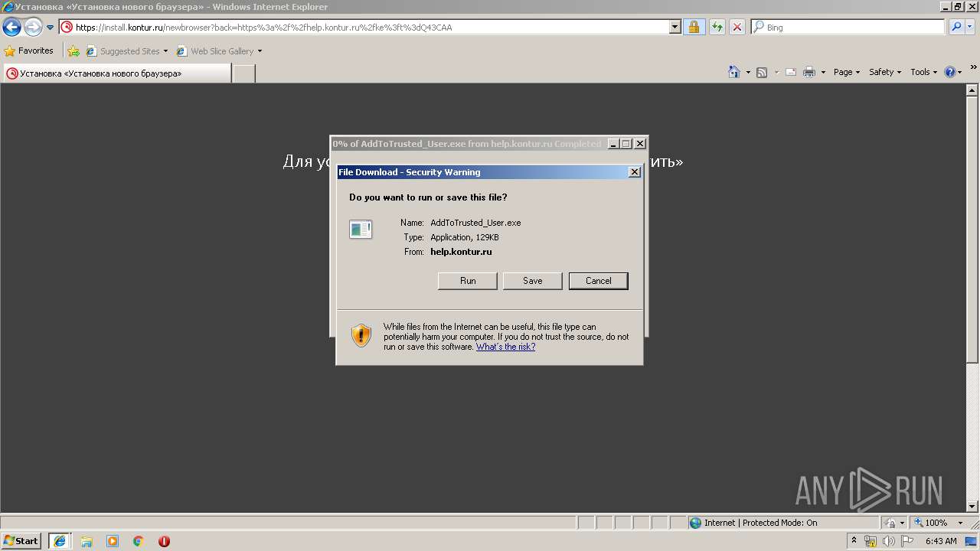Click the Bing search box

point(848,28)
